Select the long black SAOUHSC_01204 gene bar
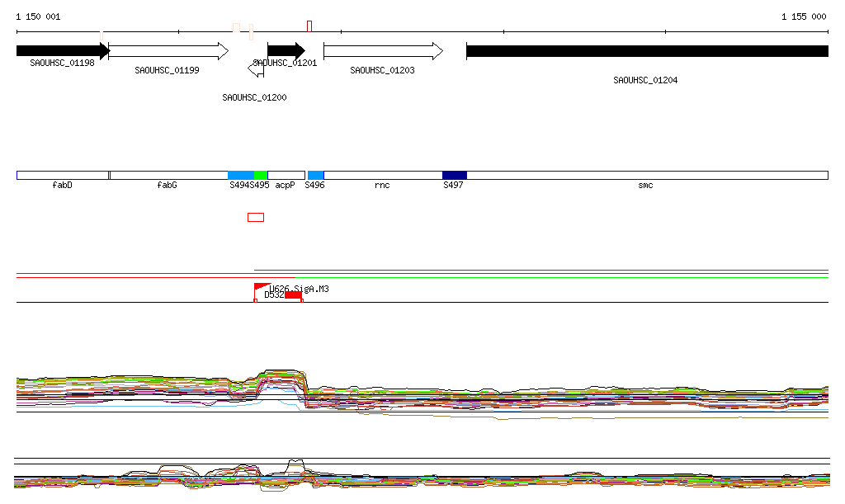The height and width of the screenshot is (504, 845). point(646,51)
